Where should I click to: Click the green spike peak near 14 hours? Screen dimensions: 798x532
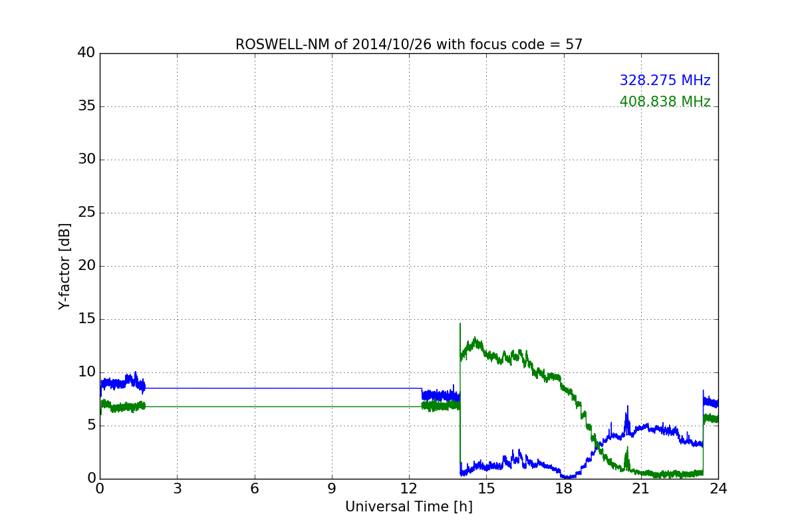coord(460,325)
